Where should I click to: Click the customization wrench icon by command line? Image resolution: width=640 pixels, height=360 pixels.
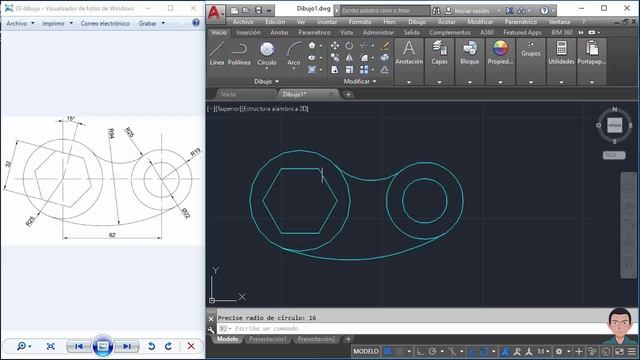(211, 329)
